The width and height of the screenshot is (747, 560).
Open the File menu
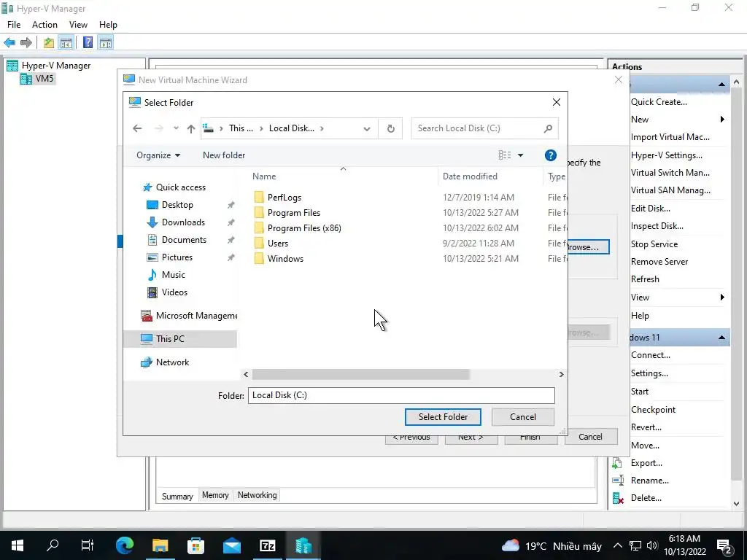pyautogui.click(x=14, y=25)
